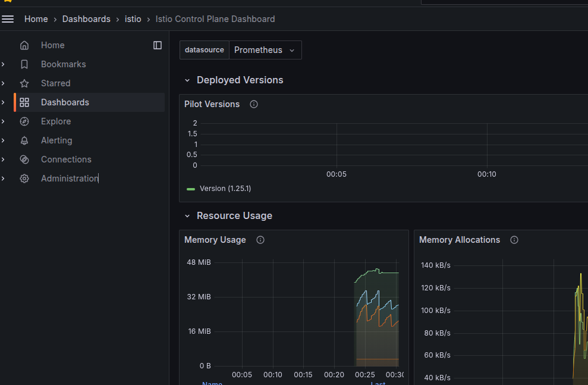
Task: Expand the Explore sidebar section
Action: tap(3, 121)
